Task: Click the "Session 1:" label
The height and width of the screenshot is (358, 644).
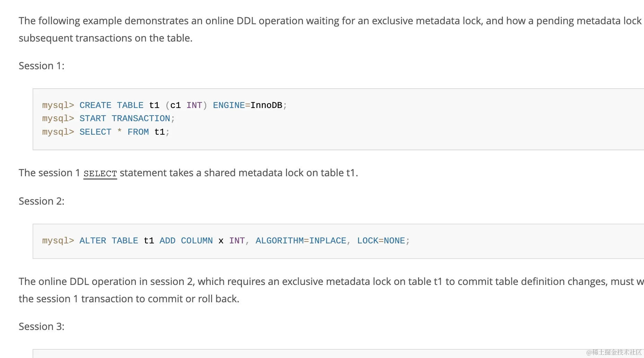Action: click(x=42, y=66)
